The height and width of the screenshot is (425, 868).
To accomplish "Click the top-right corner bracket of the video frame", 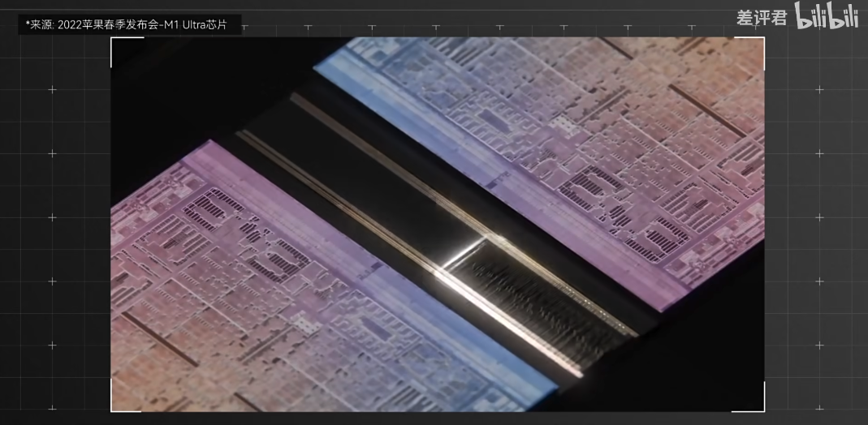I will tap(749, 53).
